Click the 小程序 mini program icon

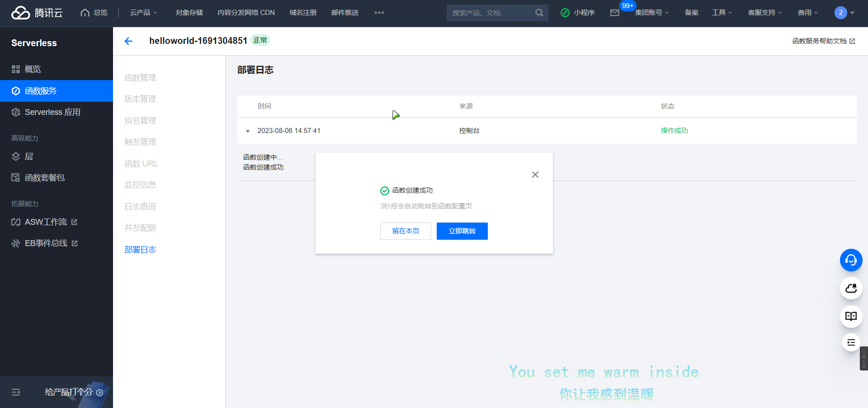(565, 13)
